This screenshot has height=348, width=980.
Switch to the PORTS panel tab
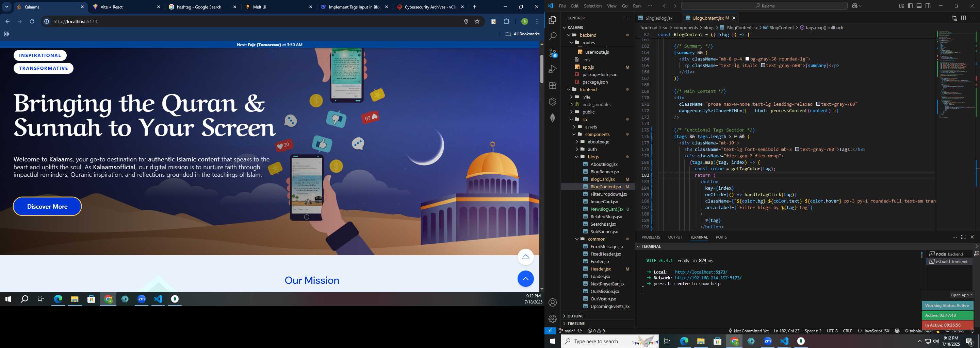pyautogui.click(x=721, y=237)
